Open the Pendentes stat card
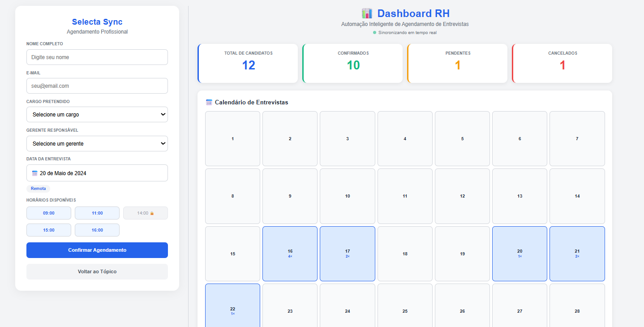The width and height of the screenshot is (644, 327). (x=458, y=63)
